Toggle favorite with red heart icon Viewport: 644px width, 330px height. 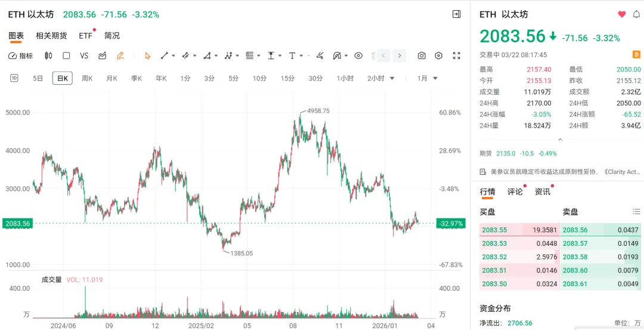click(x=622, y=14)
